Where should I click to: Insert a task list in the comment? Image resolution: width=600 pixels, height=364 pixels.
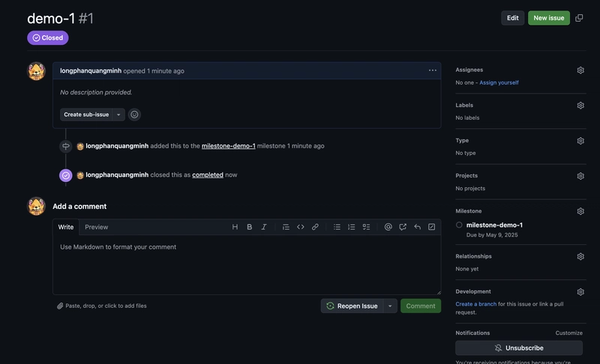(366, 227)
